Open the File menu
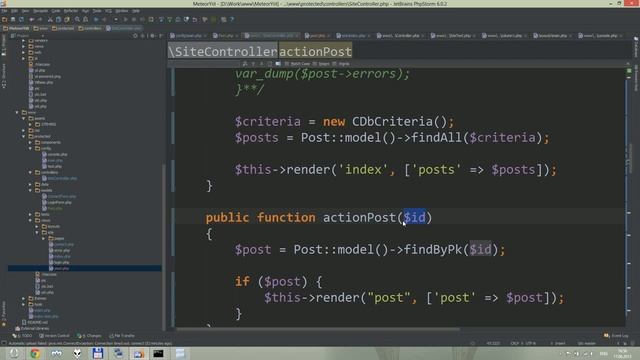Image resolution: width=640 pixels, height=360 pixels. point(4,11)
